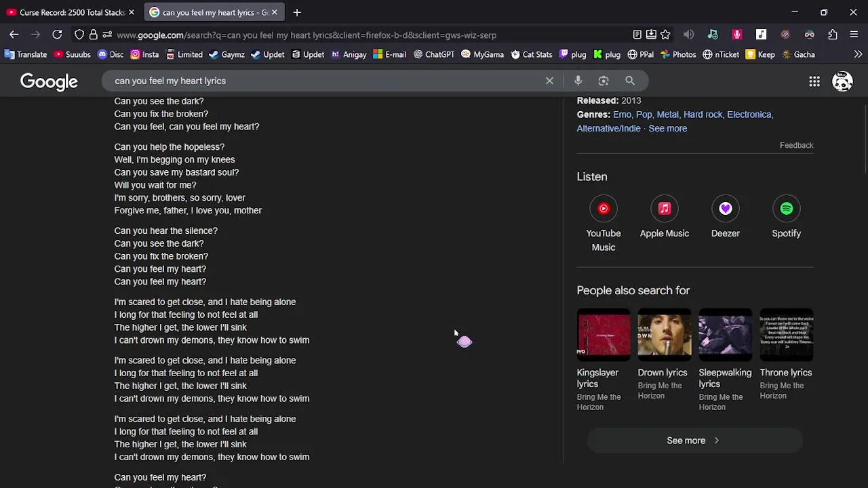The width and height of the screenshot is (868, 488).
Task: Open the Metal genre link
Action: point(667,115)
